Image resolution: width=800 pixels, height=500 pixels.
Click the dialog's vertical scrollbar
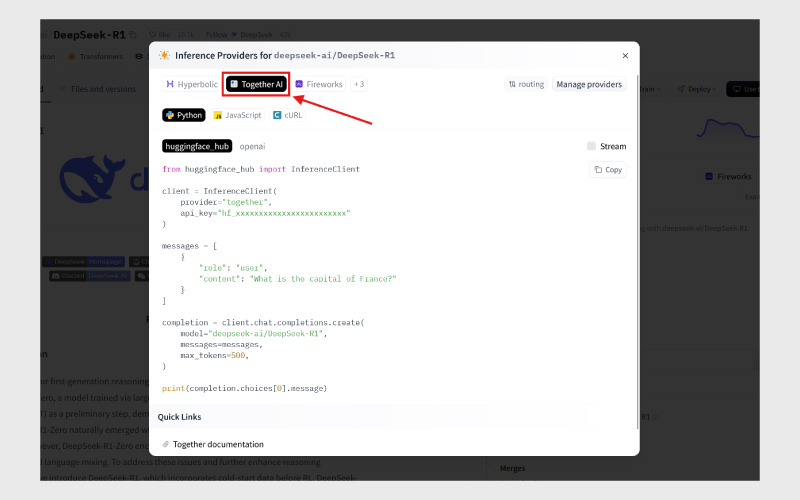click(636, 250)
